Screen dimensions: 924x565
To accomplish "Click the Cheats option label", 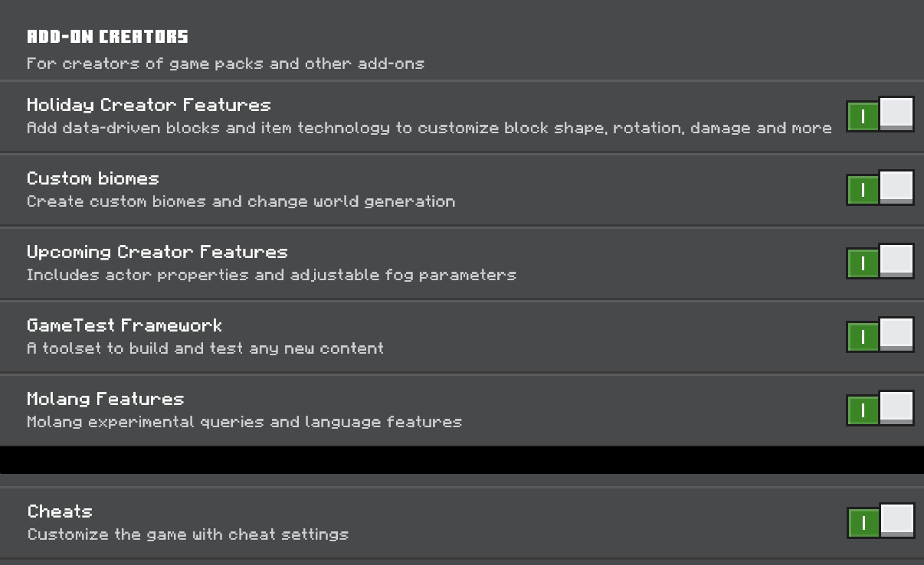I will (60, 511).
